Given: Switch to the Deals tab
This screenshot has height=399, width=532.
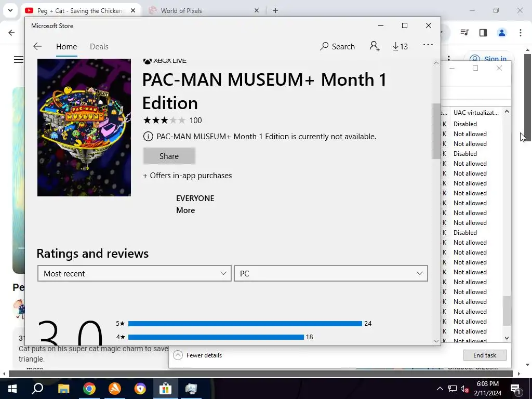Looking at the screenshot, I should (99, 46).
